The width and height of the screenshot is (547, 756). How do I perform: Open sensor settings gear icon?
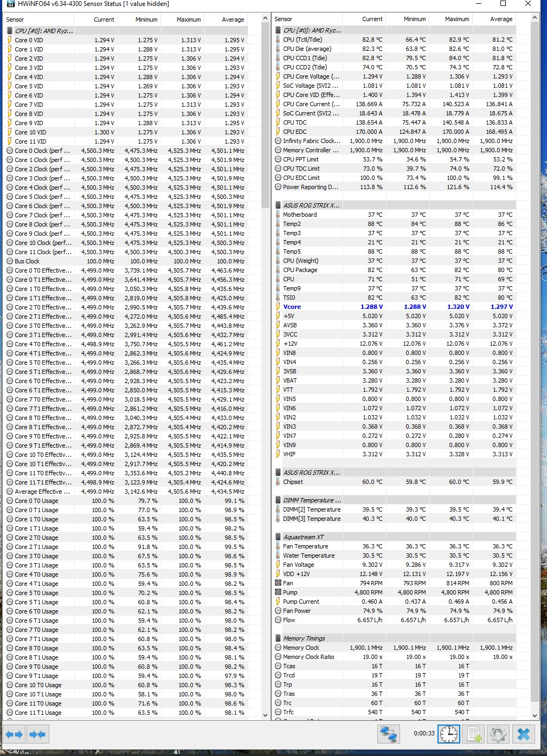(x=498, y=734)
